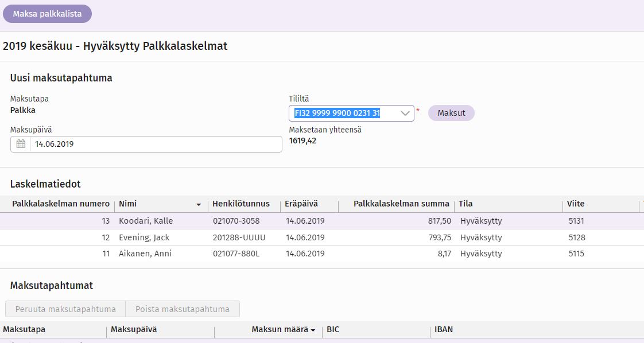Click the Viite column header
Image resolution: width=644 pixels, height=343 pixels.
pyautogui.click(x=576, y=204)
